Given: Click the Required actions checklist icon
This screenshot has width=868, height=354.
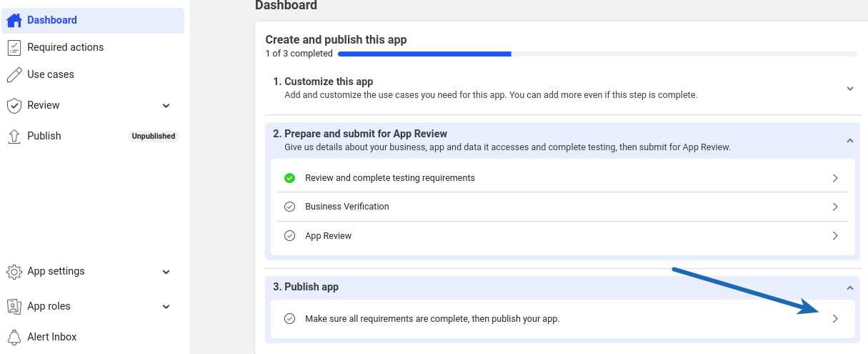Looking at the screenshot, I should (x=14, y=47).
